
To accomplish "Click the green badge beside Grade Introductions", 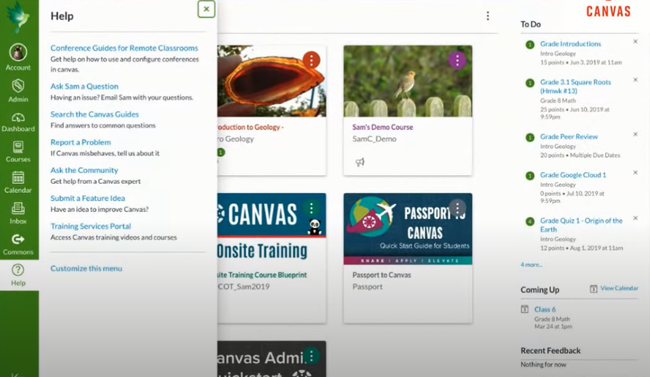I will (529, 45).
